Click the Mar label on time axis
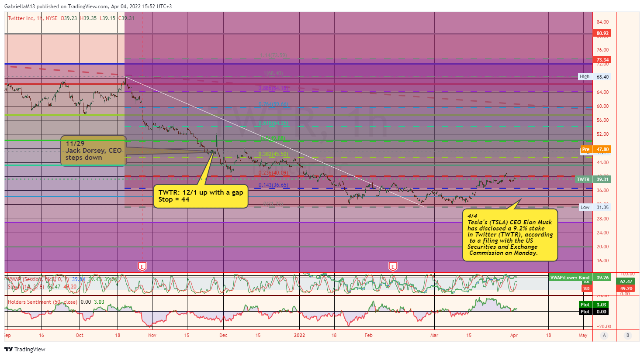This screenshot has width=644, height=357. (434, 335)
